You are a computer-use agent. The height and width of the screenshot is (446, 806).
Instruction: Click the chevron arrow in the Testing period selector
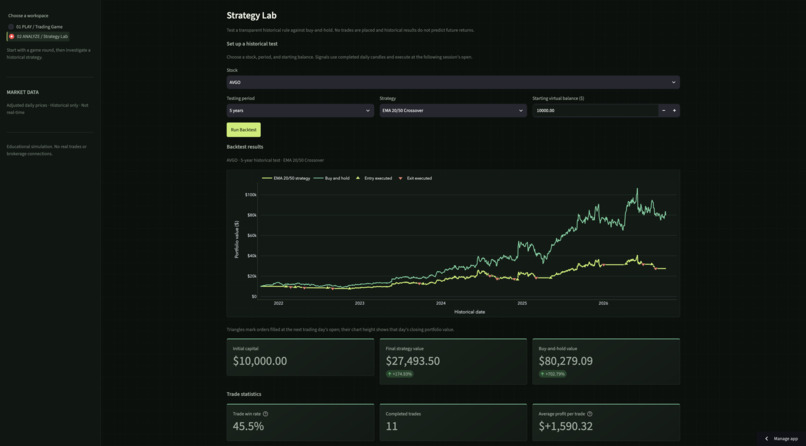(x=368, y=110)
